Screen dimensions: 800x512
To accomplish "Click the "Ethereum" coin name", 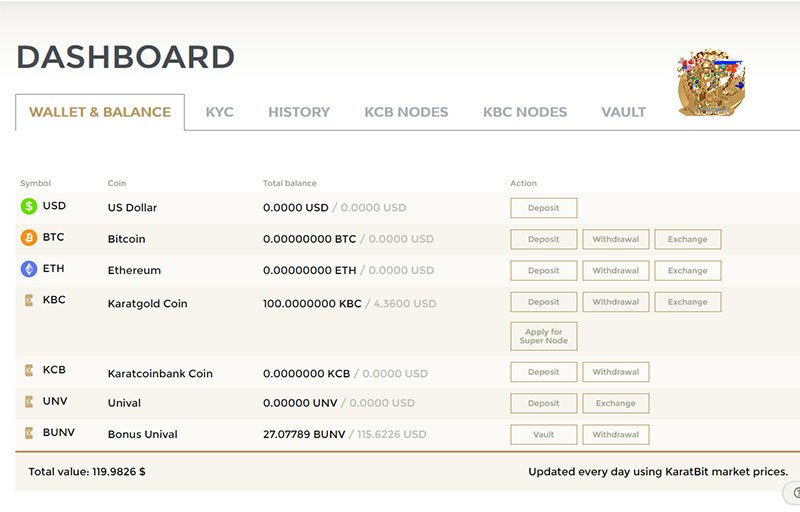I will [x=134, y=271].
